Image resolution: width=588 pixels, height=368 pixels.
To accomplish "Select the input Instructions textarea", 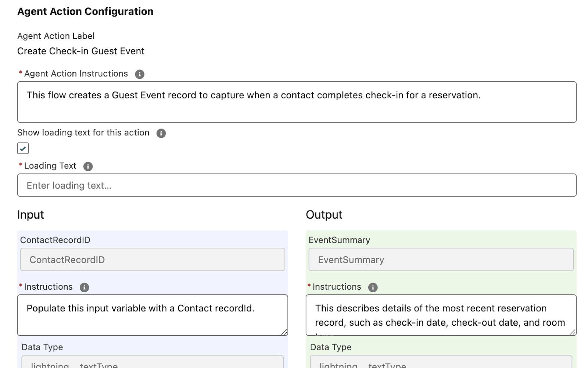I will [x=147, y=315].
